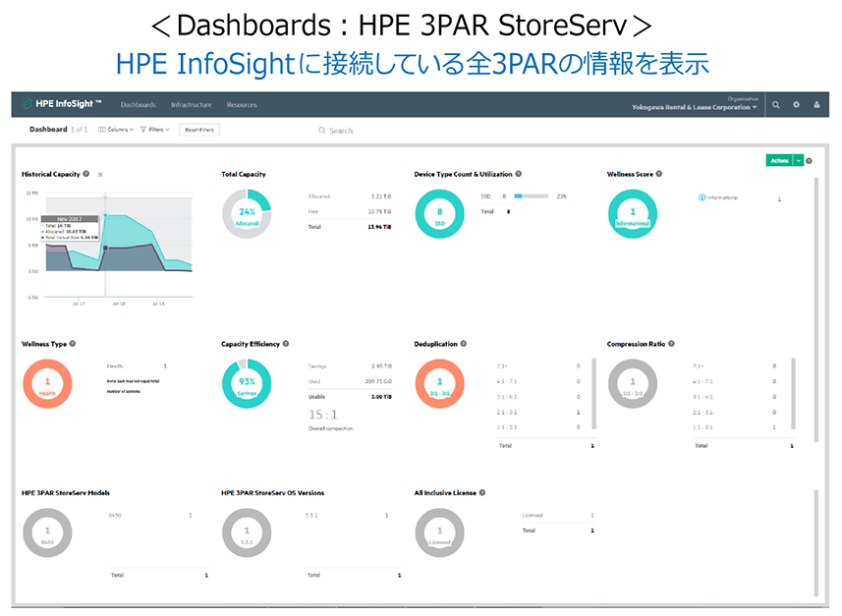Click Capacity Efficiency help icon
The width and height of the screenshot is (842, 616).
coord(286,343)
